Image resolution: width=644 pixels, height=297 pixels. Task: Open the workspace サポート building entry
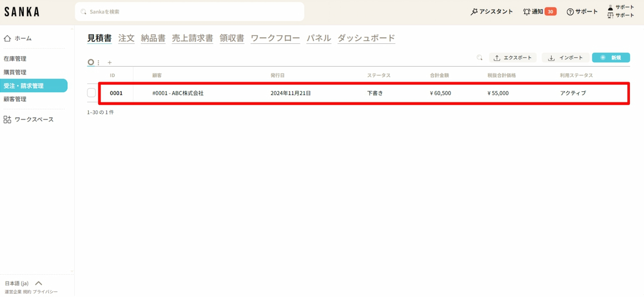pyautogui.click(x=621, y=15)
